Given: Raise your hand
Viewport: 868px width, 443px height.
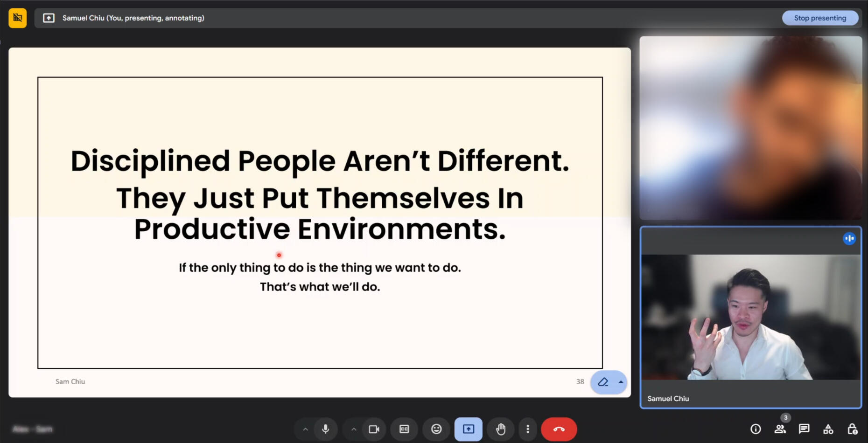Looking at the screenshot, I should 501,429.
